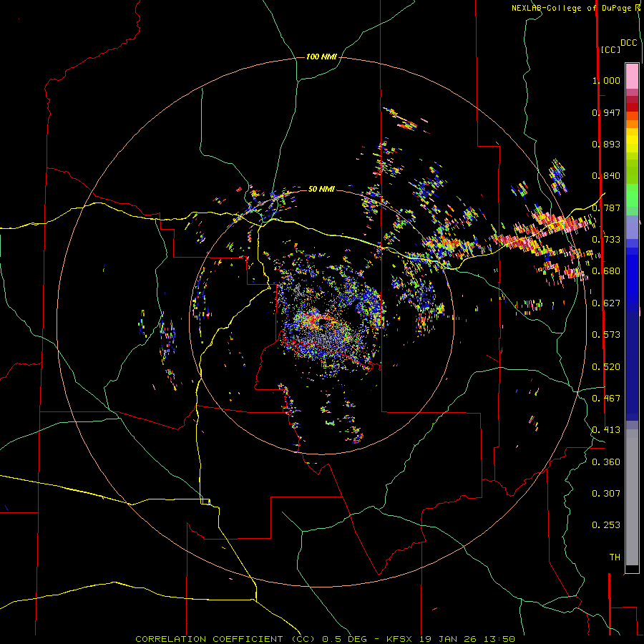Screen dimensions: 644x644
Task: Click the "100 NMI" range ring label
Action: click(321, 57)
